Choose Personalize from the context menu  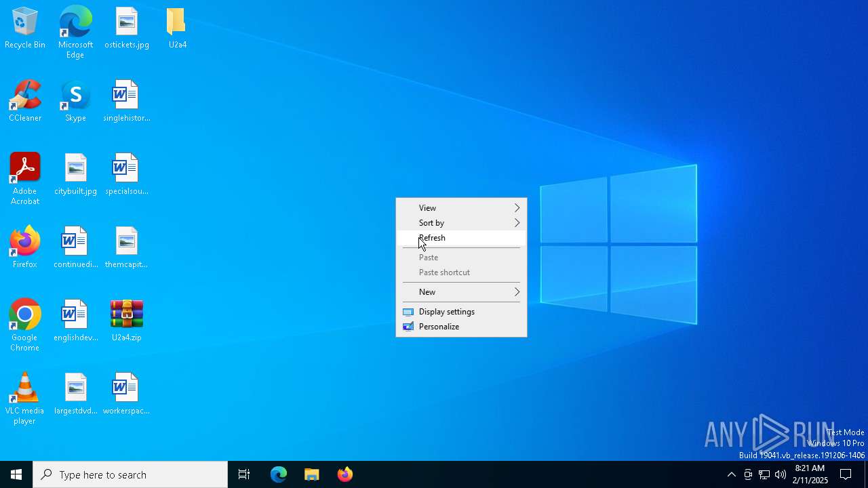click(x=461, y=327)
